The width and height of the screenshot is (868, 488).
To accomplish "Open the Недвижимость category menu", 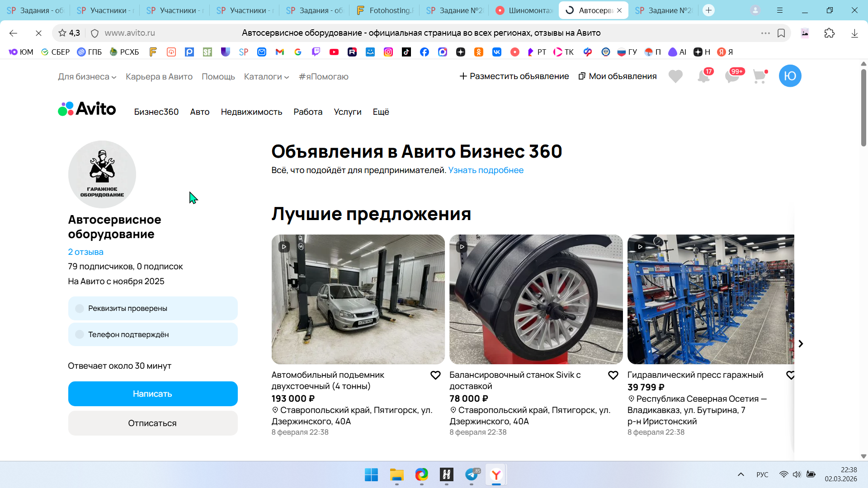I will pos(251,112).
